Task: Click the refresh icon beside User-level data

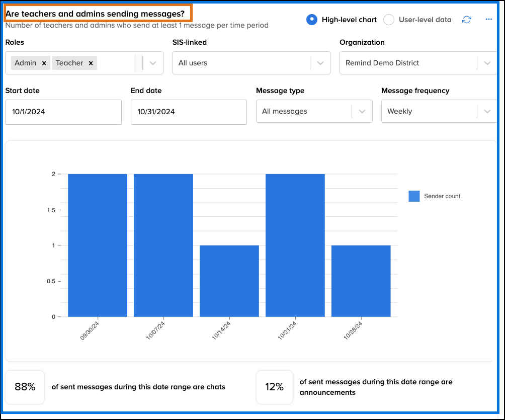Action: point(467,20)
